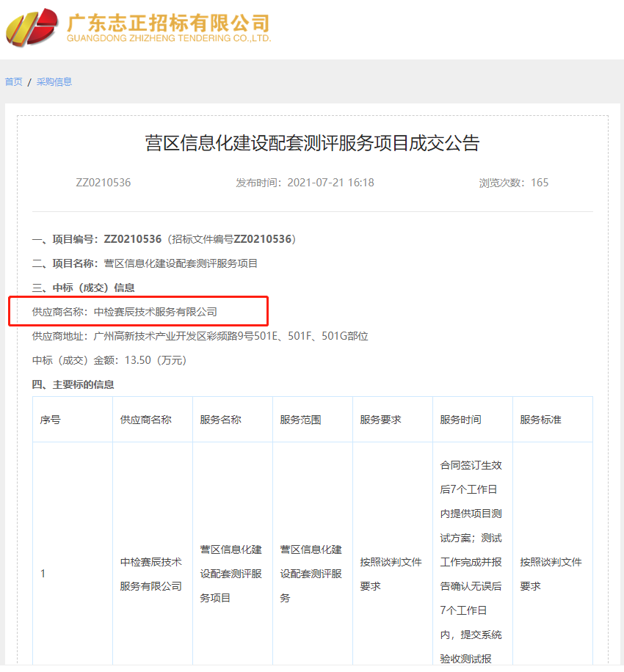Click the 按照谈判文件要求 cell under 服务要求
624x672 pixels.
[x=391, y=574]
